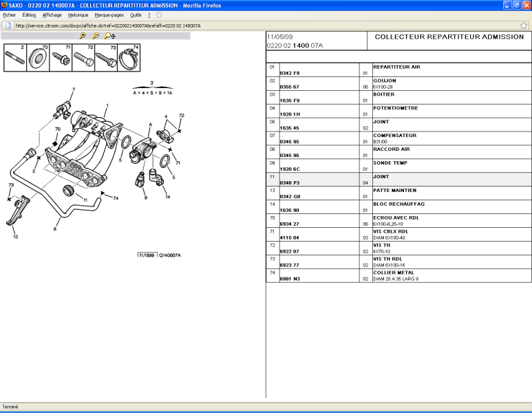
Task: Select screw thumbnail numbered 71
Action: [61, 57]
